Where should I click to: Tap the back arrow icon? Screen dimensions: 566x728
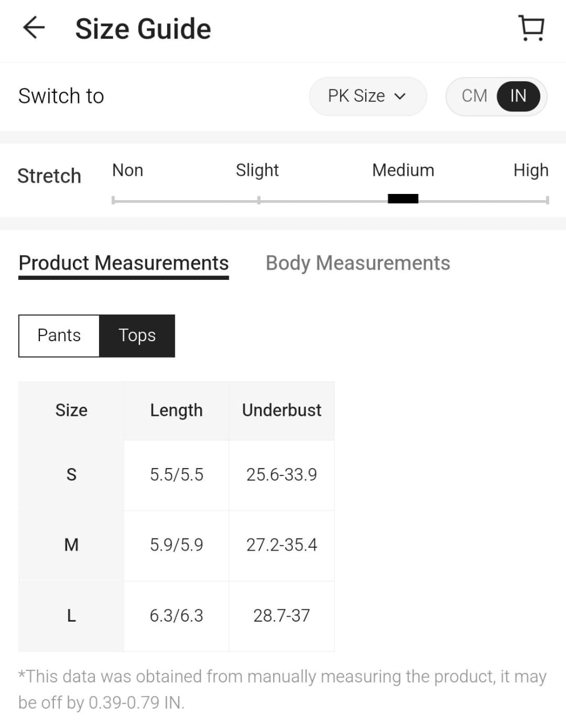(34, 27)
